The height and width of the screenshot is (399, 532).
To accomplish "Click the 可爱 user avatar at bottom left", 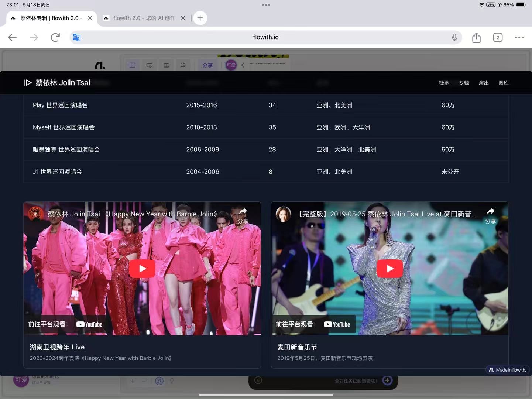I will pyautogui.click(x=21, y=380).
